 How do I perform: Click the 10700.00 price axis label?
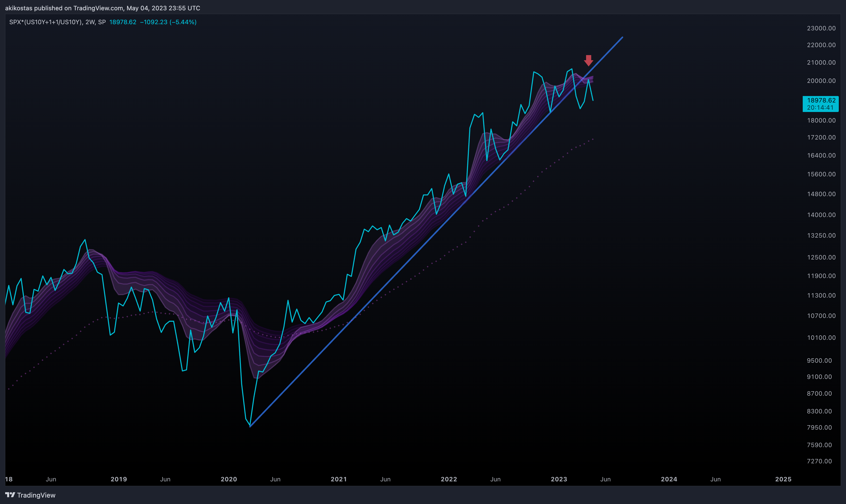tap(821, 316)
